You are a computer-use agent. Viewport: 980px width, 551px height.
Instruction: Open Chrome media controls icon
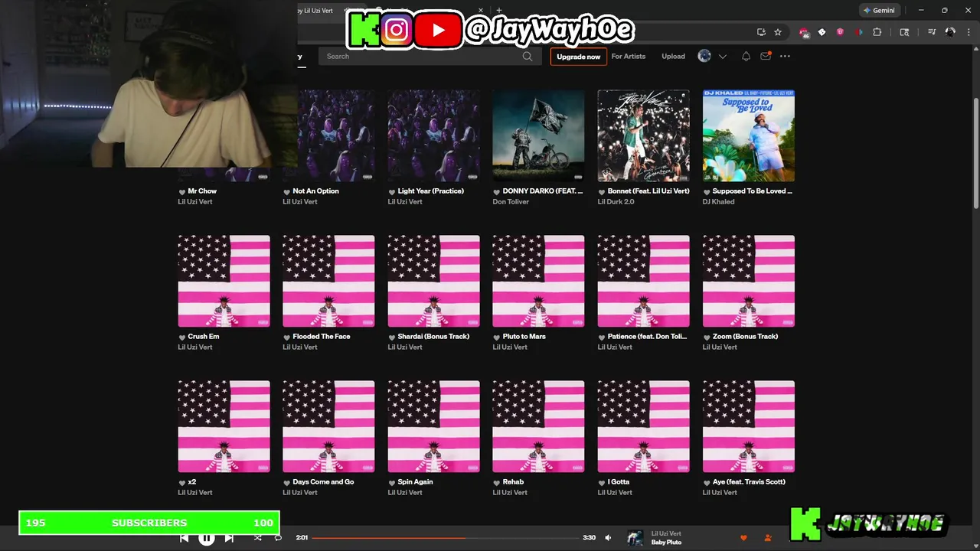pos(932,32)
